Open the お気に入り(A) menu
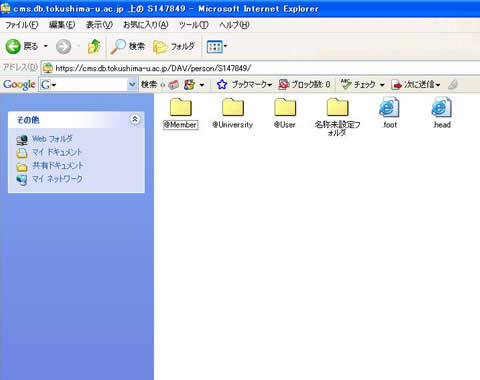 coord(146,25)
